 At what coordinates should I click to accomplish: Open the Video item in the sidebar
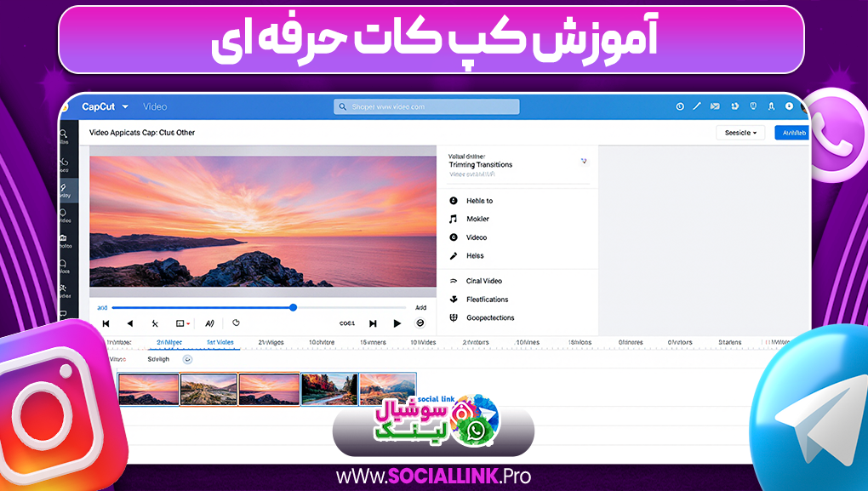click(x=65, y=216)
